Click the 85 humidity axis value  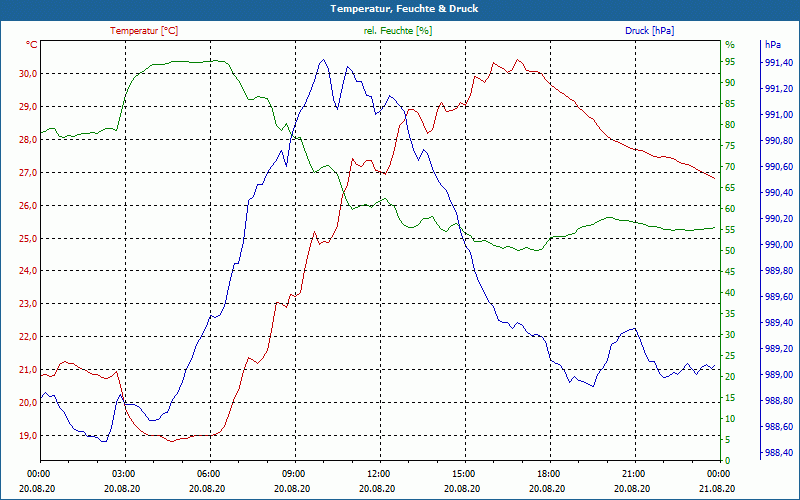730,104
